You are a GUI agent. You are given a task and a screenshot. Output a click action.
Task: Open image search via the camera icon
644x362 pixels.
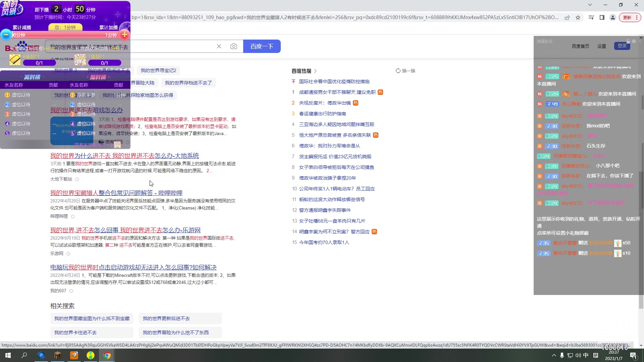click(234, 46)
